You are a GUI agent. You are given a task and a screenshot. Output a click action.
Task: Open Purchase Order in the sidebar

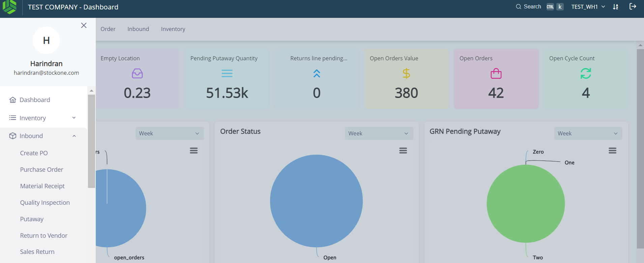point(41,169)
